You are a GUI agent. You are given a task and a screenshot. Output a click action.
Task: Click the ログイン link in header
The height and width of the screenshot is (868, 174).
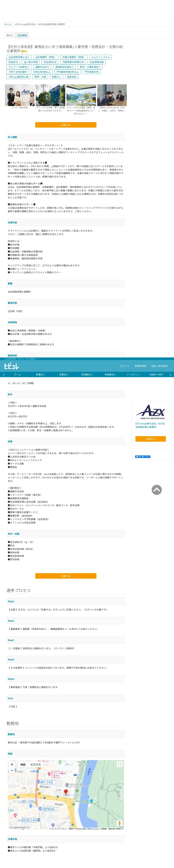125,366
